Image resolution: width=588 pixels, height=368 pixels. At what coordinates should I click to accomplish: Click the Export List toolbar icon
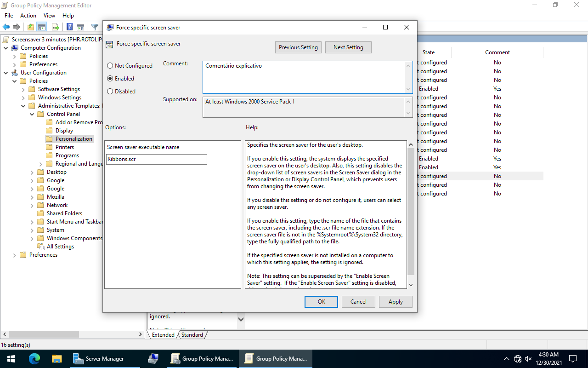click(55, 27)
